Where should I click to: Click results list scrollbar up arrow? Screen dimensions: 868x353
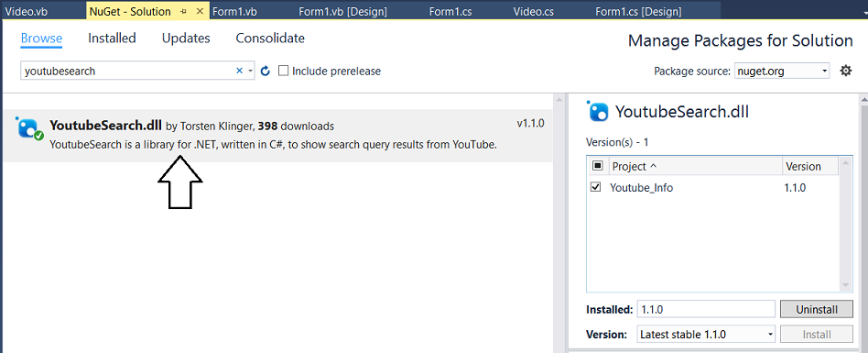tap(559, 100)
